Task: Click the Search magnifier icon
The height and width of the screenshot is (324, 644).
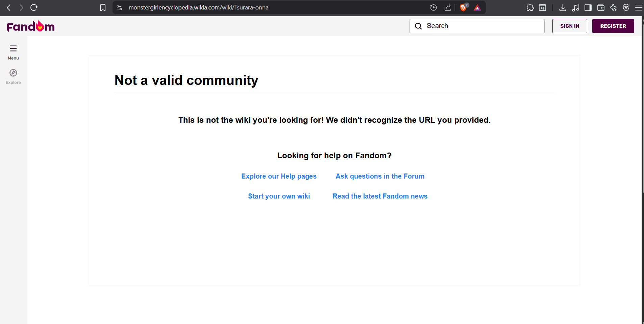Action: (x=418, y=26)
